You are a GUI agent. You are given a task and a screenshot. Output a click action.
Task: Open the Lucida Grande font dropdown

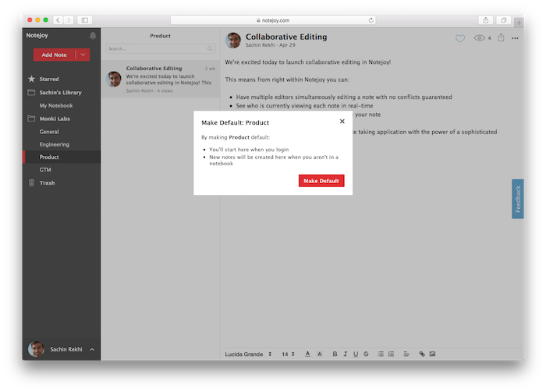click(x=248, y=354)
